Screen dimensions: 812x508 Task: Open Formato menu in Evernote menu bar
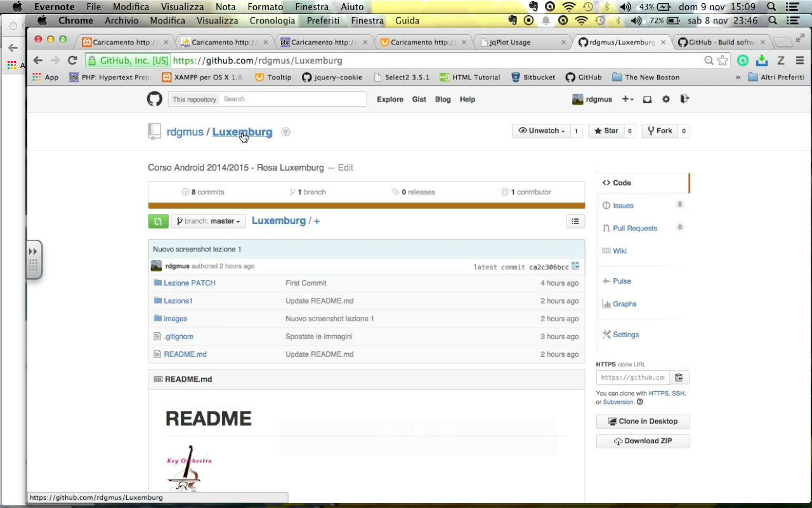click(265, 7)
